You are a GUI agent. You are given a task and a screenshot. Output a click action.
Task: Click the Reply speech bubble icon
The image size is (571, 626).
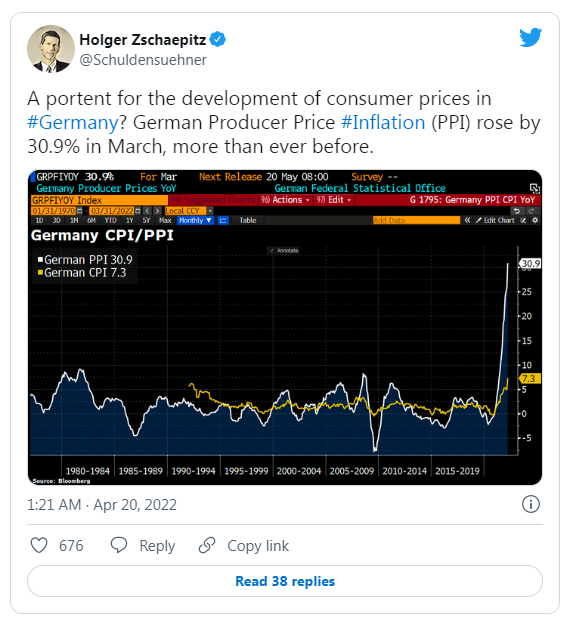point(119,545)
